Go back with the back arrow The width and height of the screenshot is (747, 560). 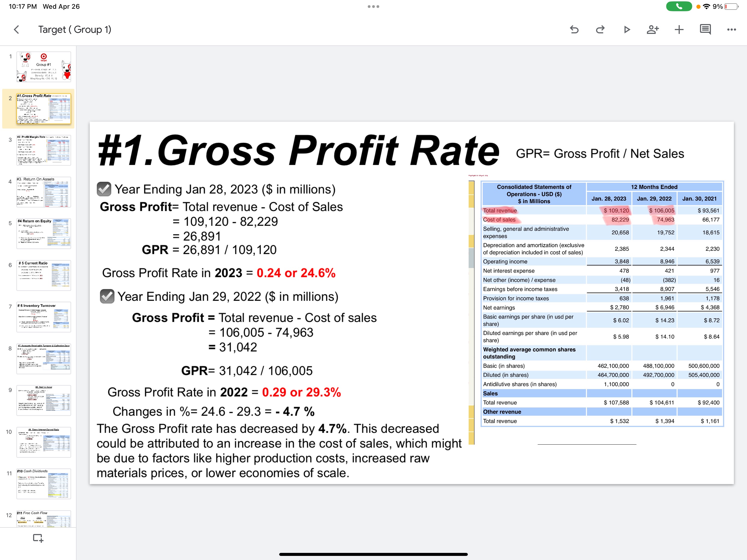click(x=16, y=29)
